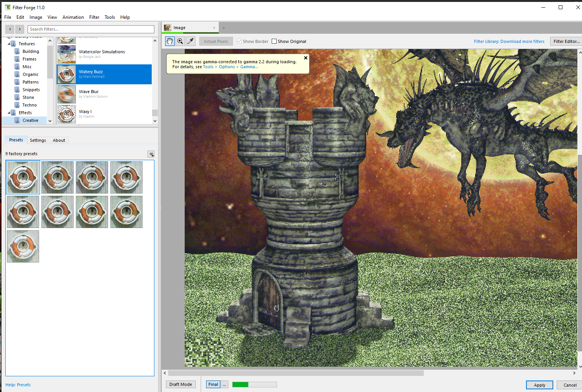Click the Snippets folder icon

(17, 90)
